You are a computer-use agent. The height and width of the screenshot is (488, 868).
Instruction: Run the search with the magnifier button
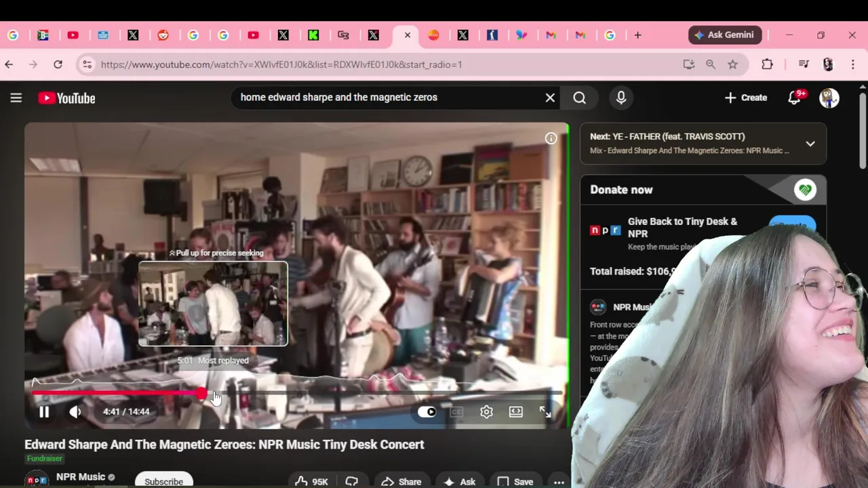(579, 98)
